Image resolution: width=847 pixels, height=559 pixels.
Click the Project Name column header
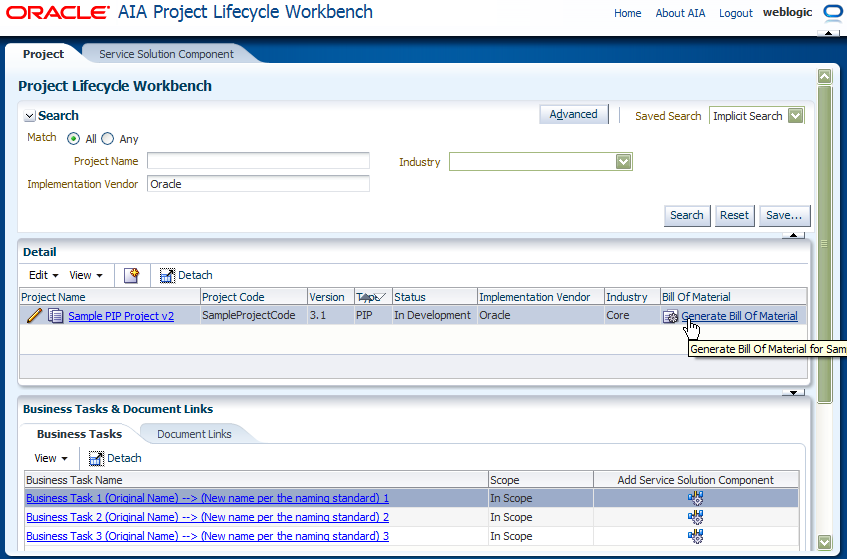[x=110, y=297]
